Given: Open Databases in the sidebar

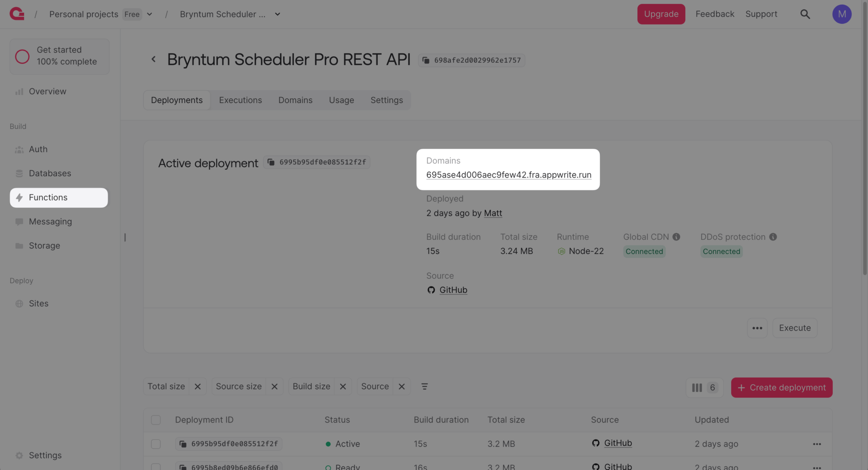Looking at the screenshot, I should [50, 173].
